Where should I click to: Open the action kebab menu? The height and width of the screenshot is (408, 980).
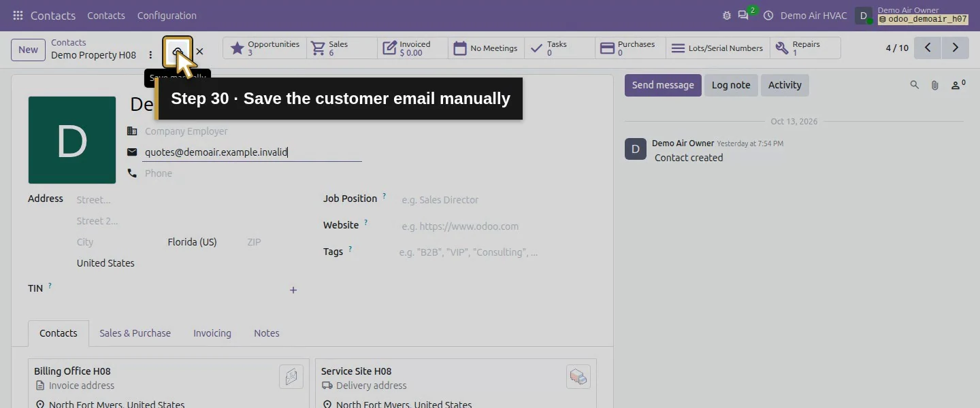coord(150,55)
